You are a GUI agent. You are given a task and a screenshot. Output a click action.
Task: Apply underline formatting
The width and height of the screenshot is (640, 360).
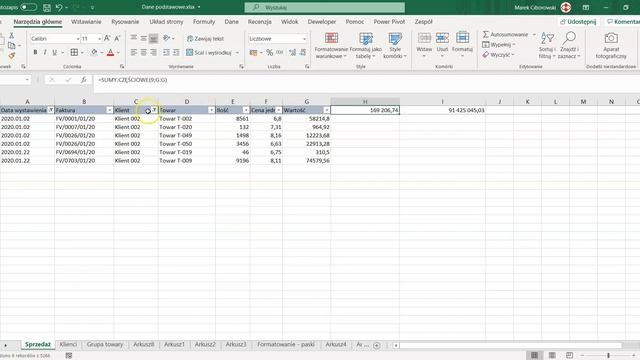point(54,52)
